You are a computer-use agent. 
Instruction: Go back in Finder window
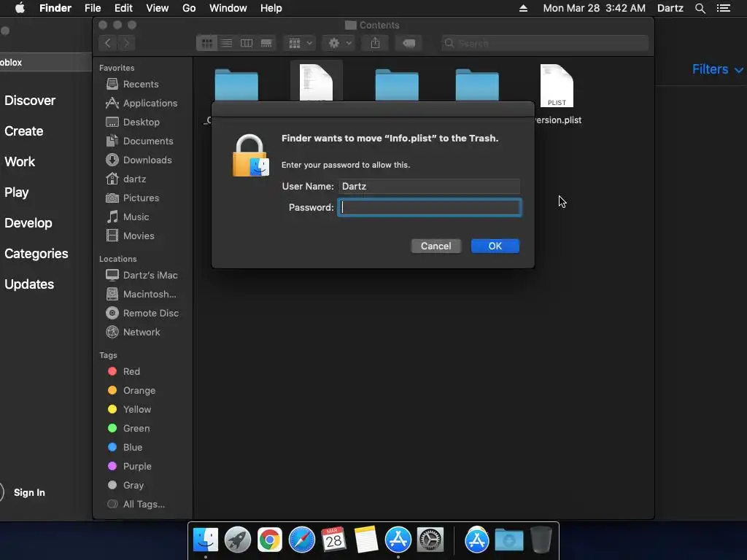coord(108,43)
